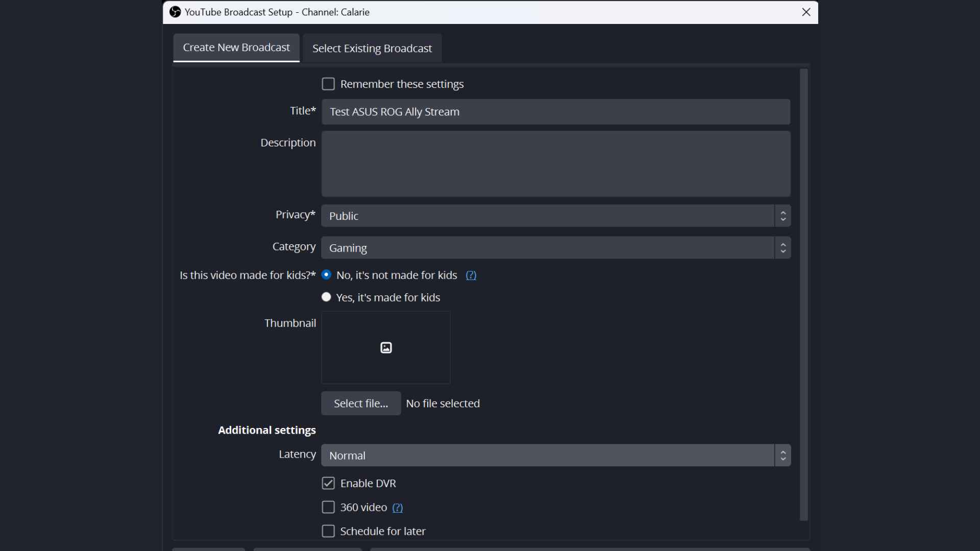The height and width of the screenshot is (551, 980).
Task: Click the Latency dropdown arrows
Action: click(x=783, y=456)
